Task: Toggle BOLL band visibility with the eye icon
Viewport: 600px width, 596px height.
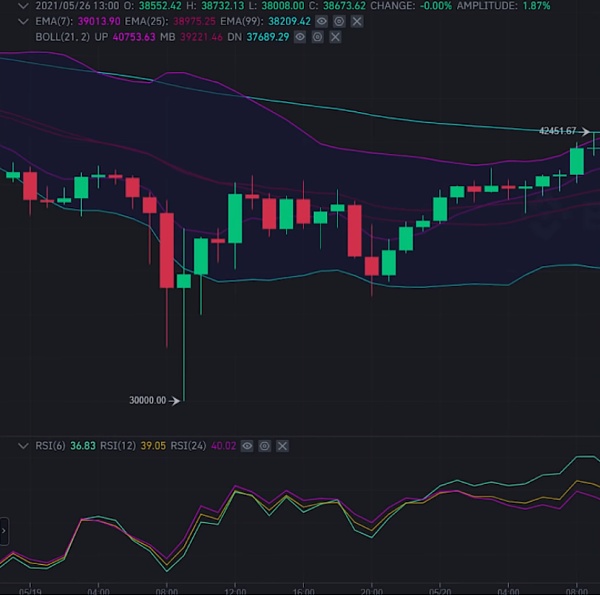Action: (x=299, y=37)
